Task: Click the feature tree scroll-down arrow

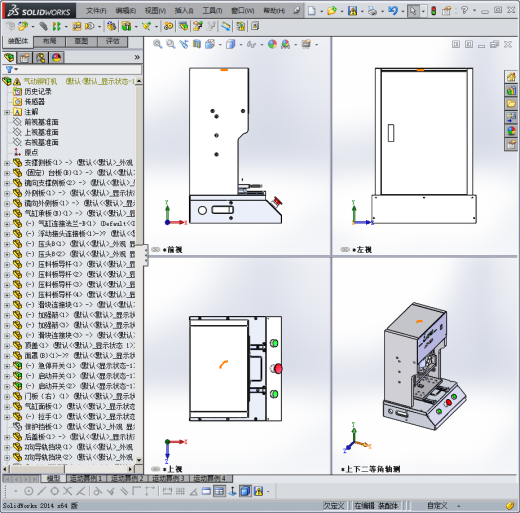Action: click(139, 460)
